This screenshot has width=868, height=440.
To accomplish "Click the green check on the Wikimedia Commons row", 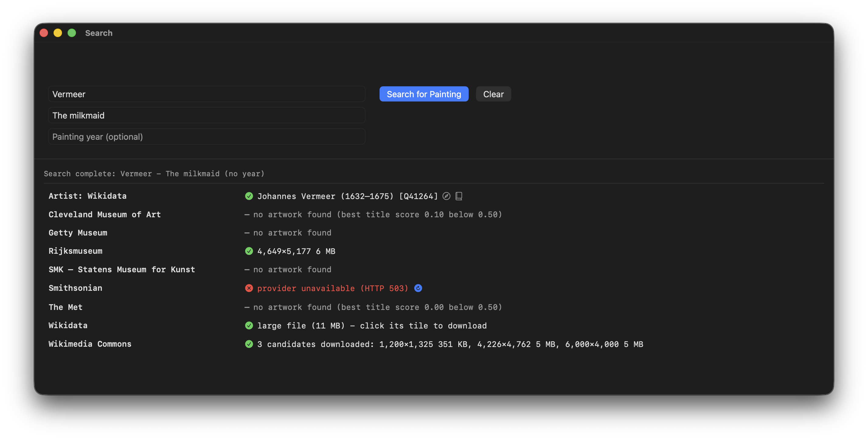I will [x=249, y=344].
